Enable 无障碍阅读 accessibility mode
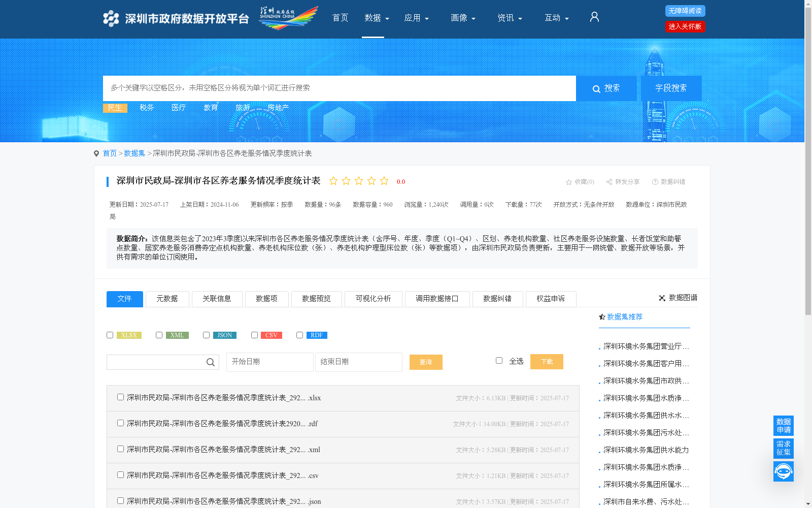 point(685,11)
